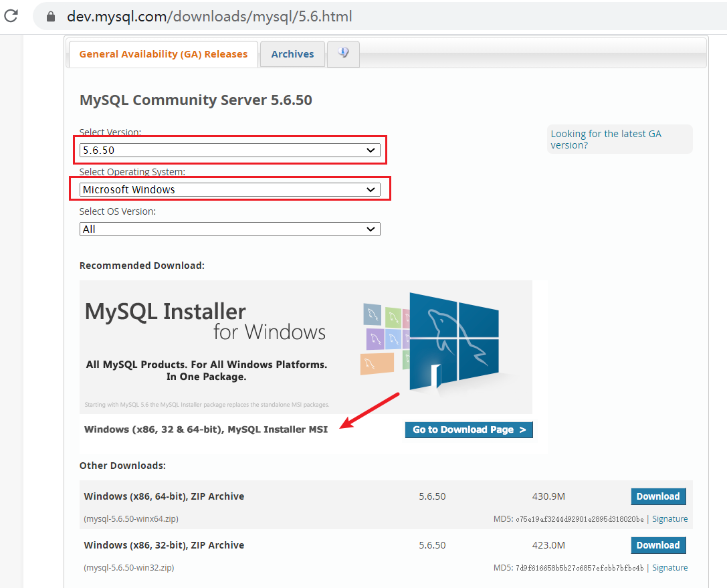Click the address bar URL
The image size is (727, 588).
point(209,17)
